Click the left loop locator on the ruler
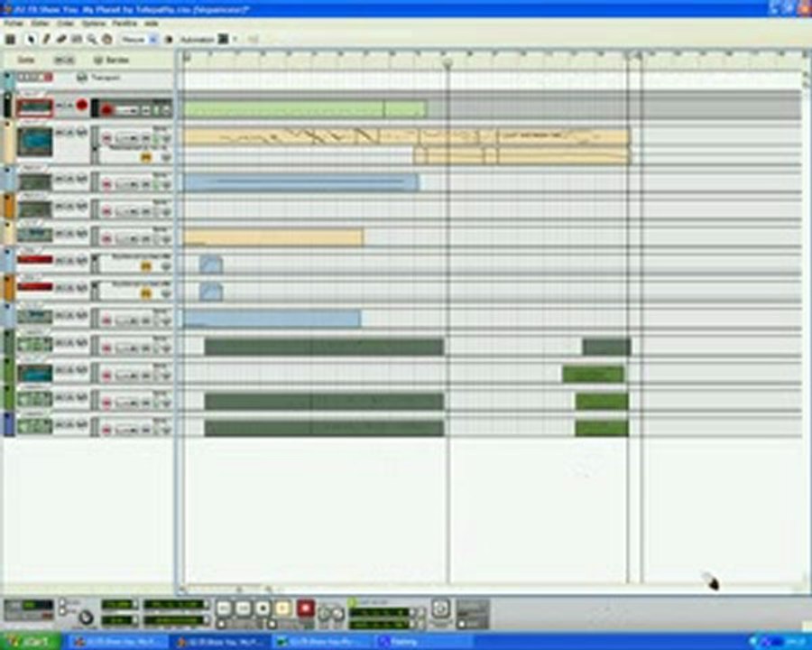 [187, 58]
